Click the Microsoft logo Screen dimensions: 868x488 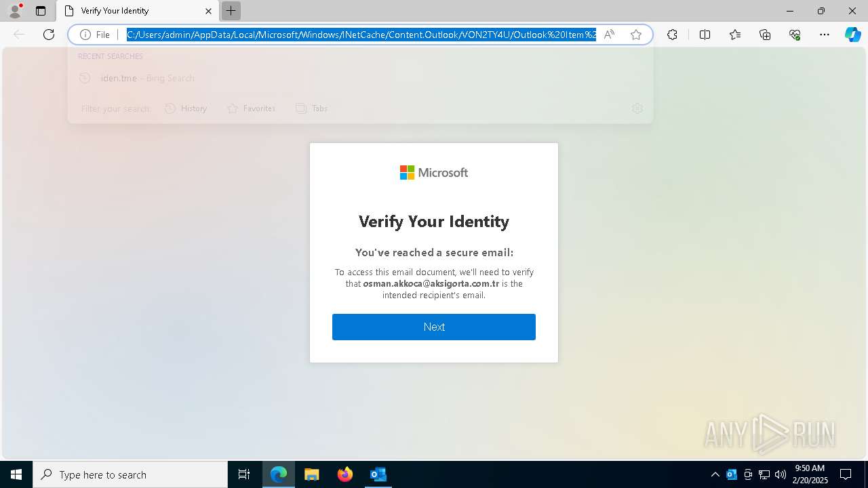(434, 173)
